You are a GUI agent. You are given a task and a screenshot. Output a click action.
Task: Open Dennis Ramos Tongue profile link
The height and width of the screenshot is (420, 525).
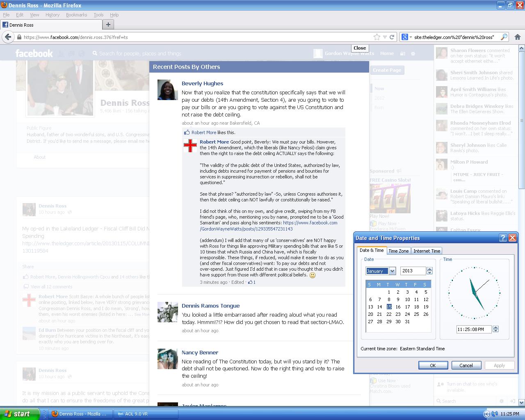pyautogui.click(x=210, y=306)
